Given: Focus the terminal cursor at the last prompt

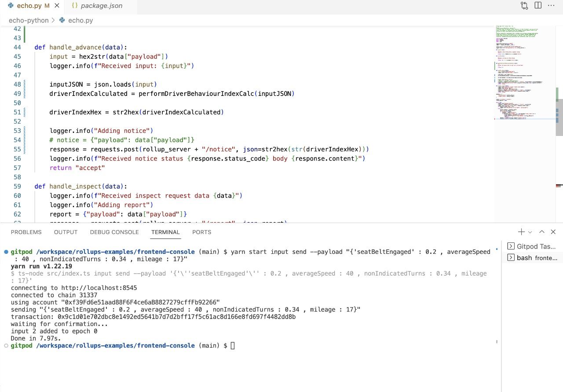Looking at the screenshot, I should tap(233, 346).
